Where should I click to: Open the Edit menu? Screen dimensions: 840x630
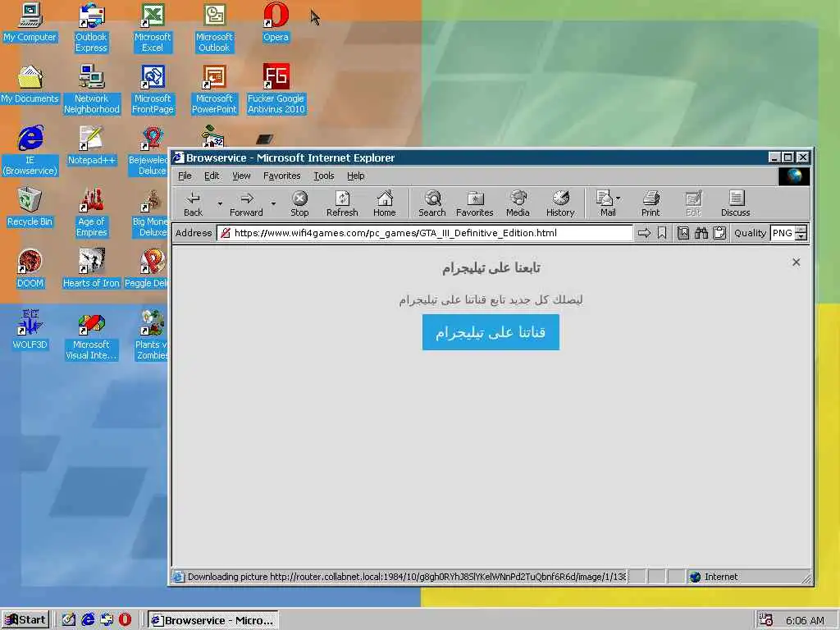click(x=212, y=176)
